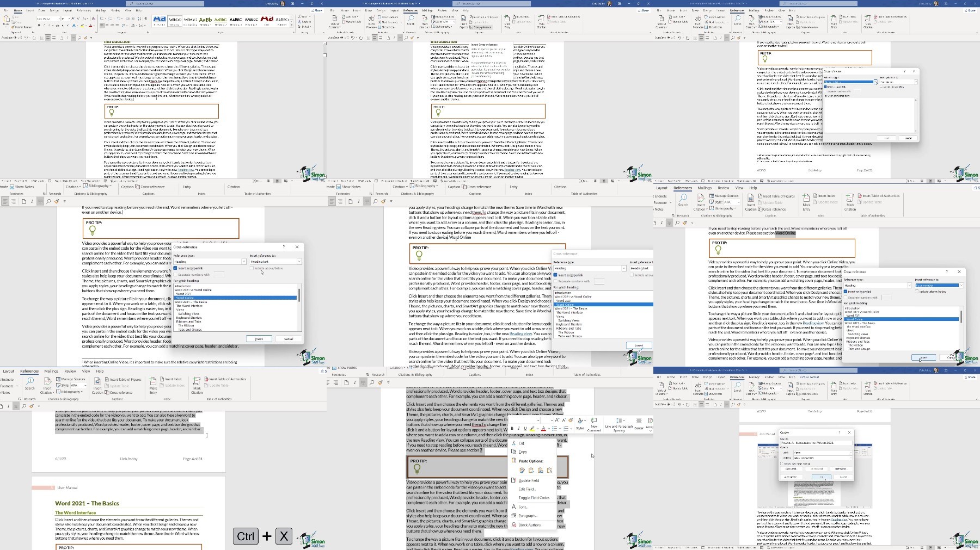Click Insert Index in bottom-left frame ribbon
980x550 pixels.
pyautogui.click(x=171, y=379)
